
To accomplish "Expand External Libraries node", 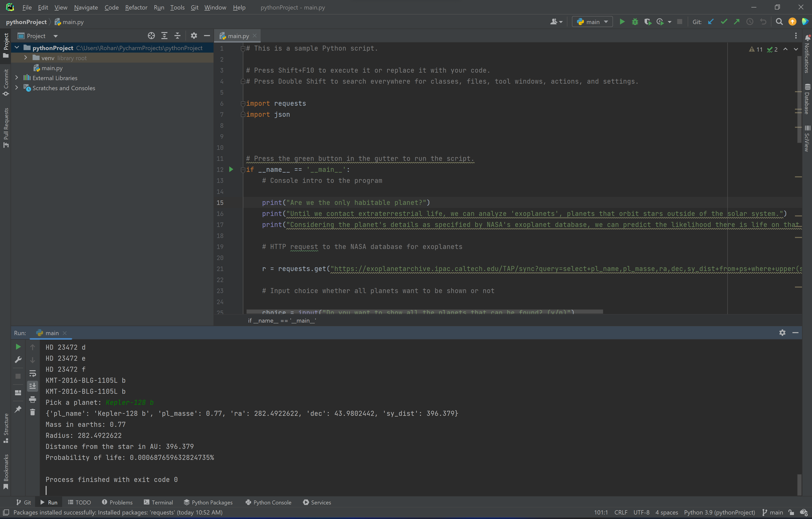I will tap(17, 78).
